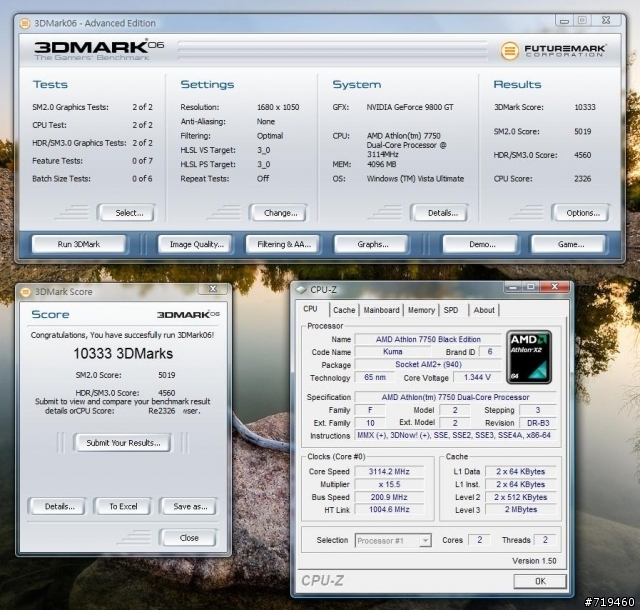Click the Multiplier x 15.5 field
Viewport: 640px width, 610px height.
point(389,484)
